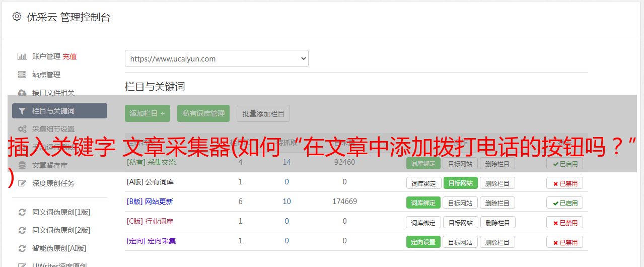
Task: Click the [B版] 网站更新 column name
Action: [x=150, y=202]
